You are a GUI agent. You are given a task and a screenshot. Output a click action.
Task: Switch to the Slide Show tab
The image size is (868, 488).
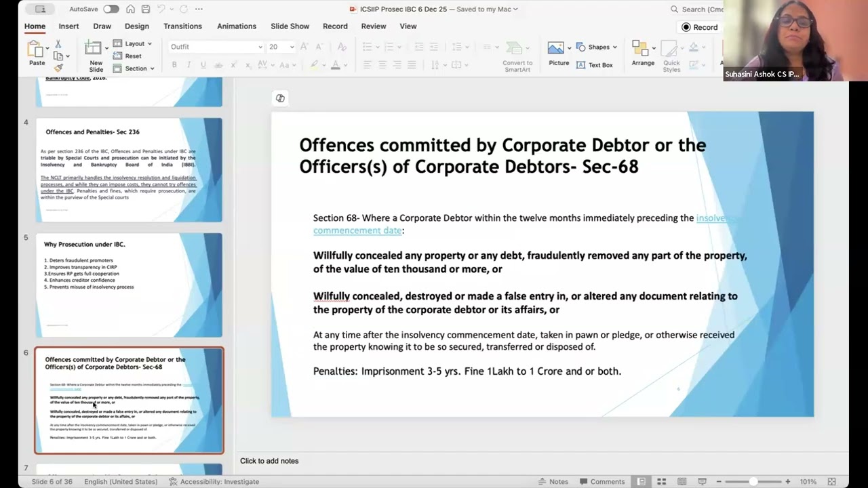point(290,26)
